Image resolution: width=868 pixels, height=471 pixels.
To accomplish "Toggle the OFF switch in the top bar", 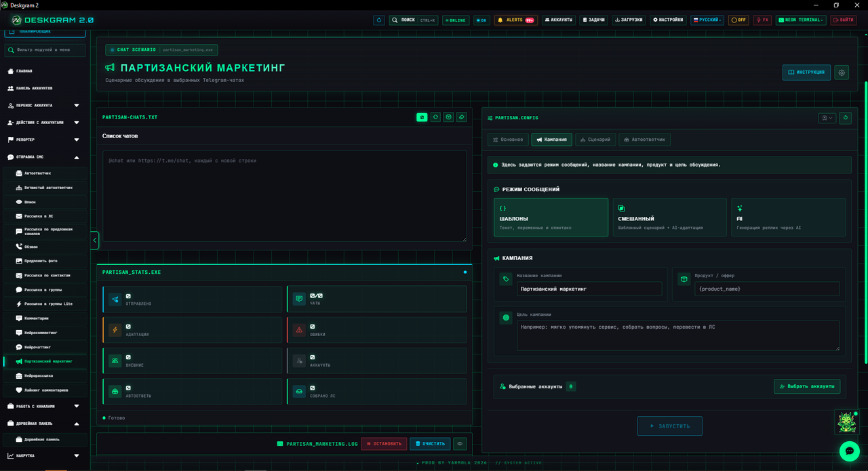I will (738, 20).
